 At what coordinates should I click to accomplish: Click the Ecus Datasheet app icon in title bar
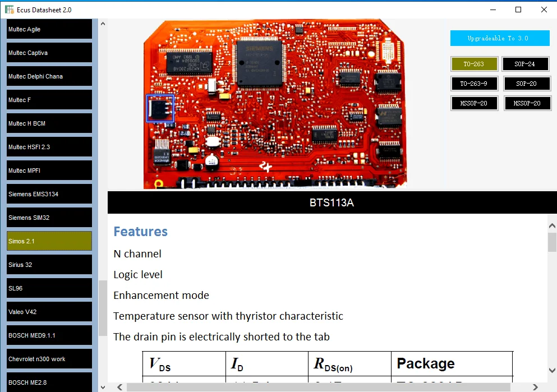tap(10, 10)
